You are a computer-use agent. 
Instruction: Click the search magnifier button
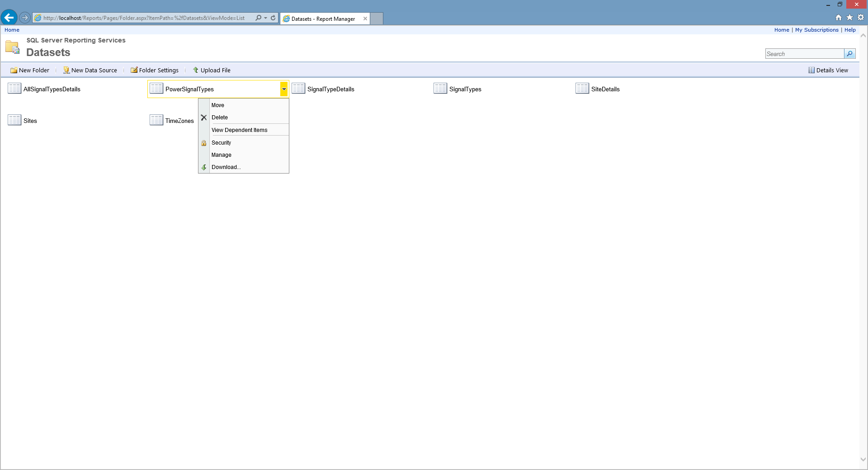click(849, 54)
